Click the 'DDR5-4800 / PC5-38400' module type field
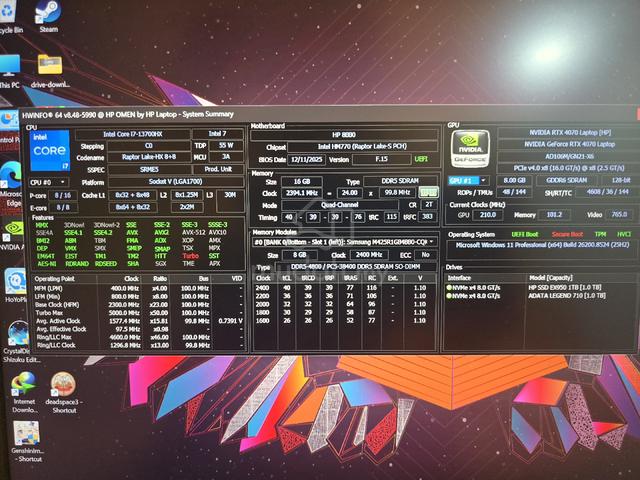 [356, 267]
